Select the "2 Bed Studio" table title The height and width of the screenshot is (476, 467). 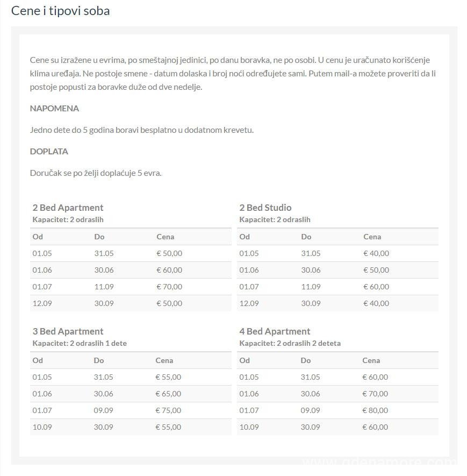(x=265, y=208)
